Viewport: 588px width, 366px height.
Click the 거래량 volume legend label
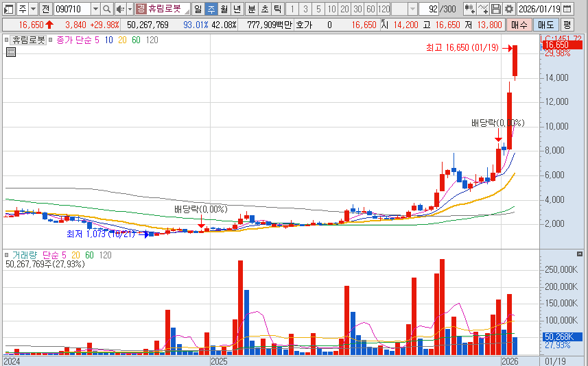point(25,255)
